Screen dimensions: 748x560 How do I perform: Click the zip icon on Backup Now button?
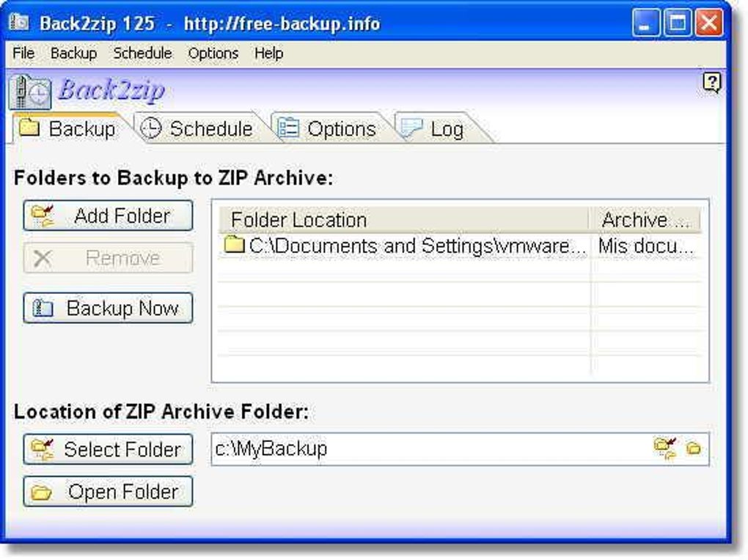[x=43, y=308]
